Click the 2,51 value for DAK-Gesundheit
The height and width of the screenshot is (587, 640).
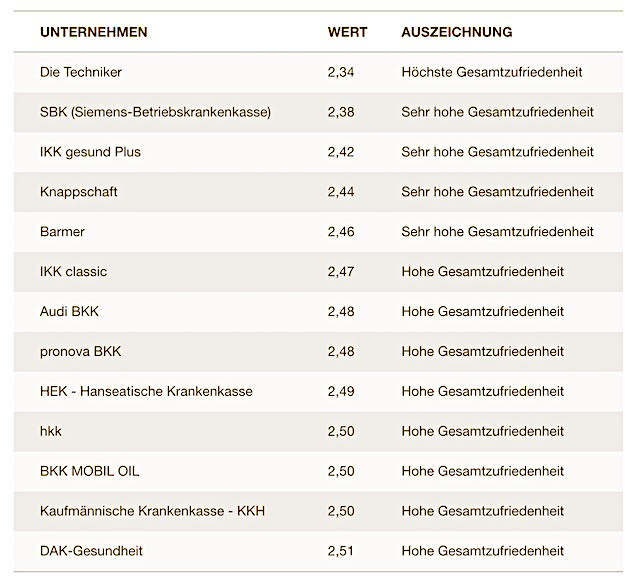pyautogui.click(x=341, y=551)
